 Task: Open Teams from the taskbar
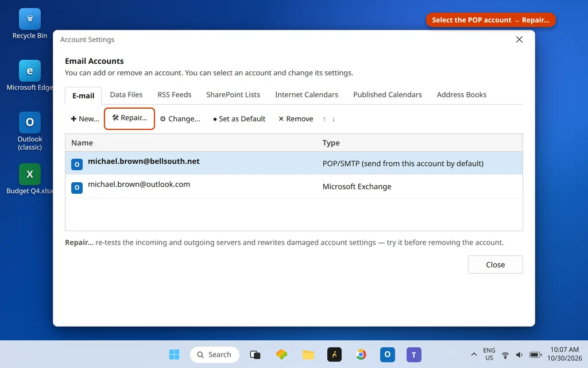point(413,354)
